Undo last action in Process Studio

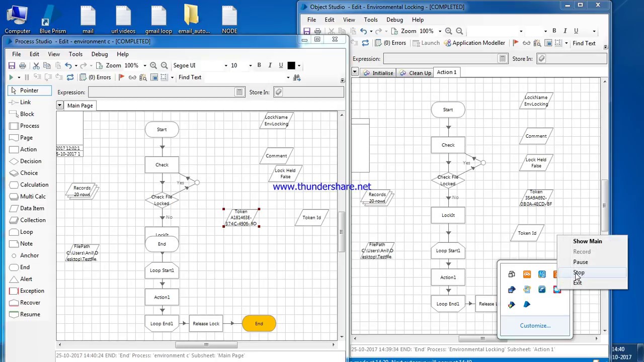(x=68, y=65)
